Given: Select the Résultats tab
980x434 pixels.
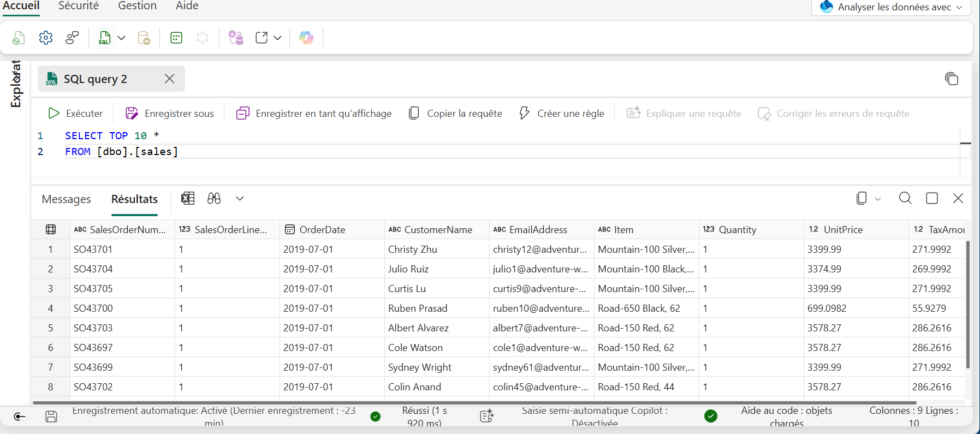Looking at the screenshot, I should pos(134,199).
